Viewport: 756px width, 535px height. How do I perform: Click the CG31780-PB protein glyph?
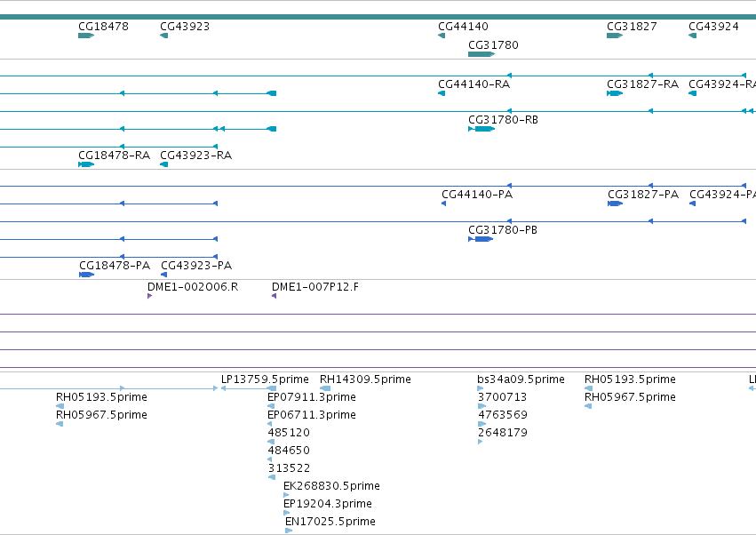pyautogui.click(x=481, y=239)
